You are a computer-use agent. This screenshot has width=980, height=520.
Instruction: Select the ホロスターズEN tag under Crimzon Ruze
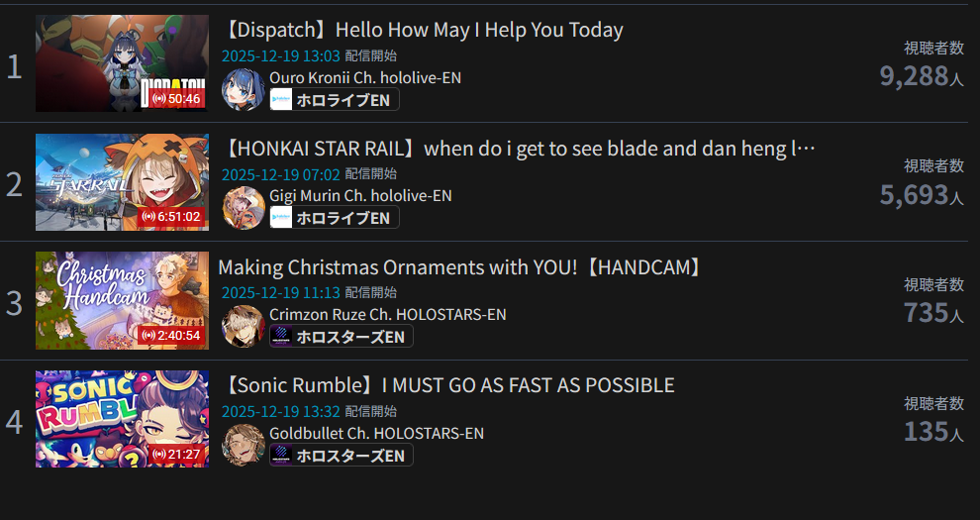pyautogui.click(x=342, y=336)
